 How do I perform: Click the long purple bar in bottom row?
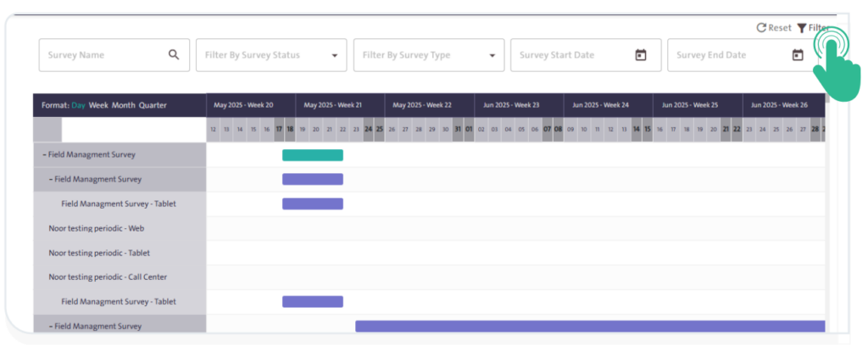tap(589, 326)
